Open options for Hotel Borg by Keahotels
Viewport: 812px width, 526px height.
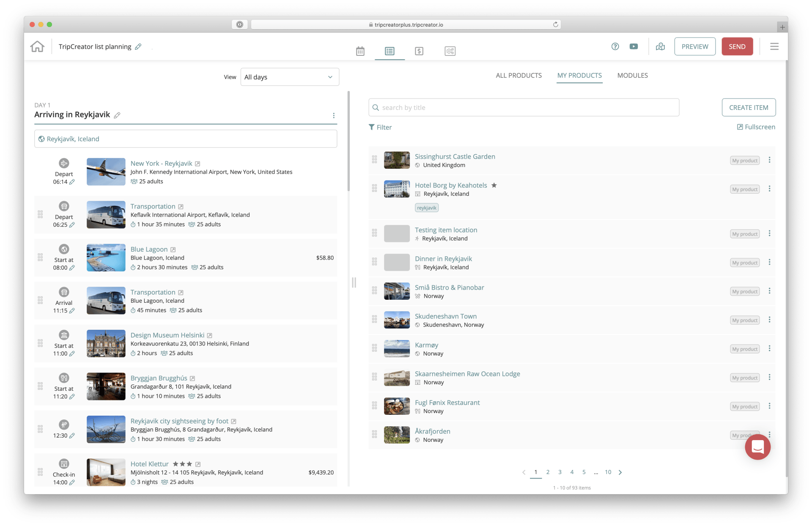(x=769, y=189)
